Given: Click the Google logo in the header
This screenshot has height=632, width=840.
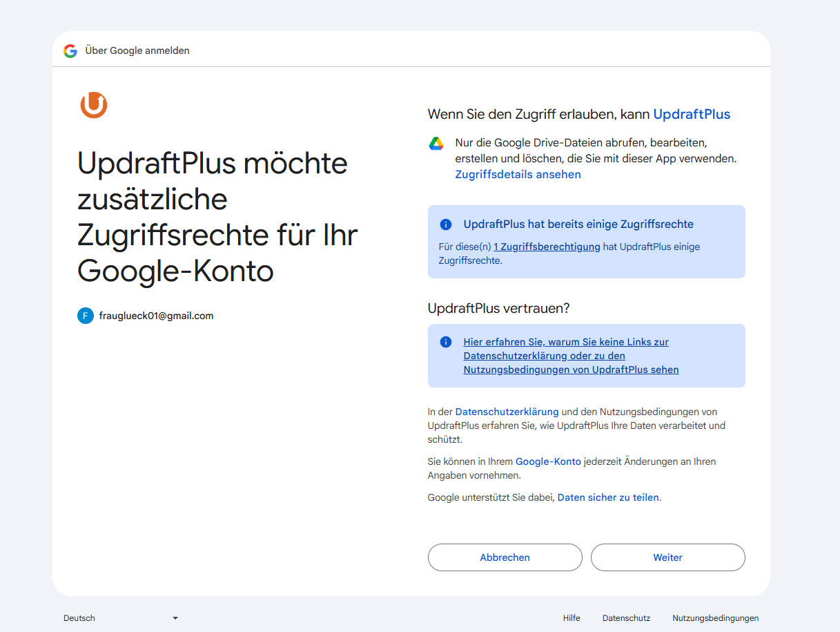Looking at the screenshot, I should (x=70, y=50).
